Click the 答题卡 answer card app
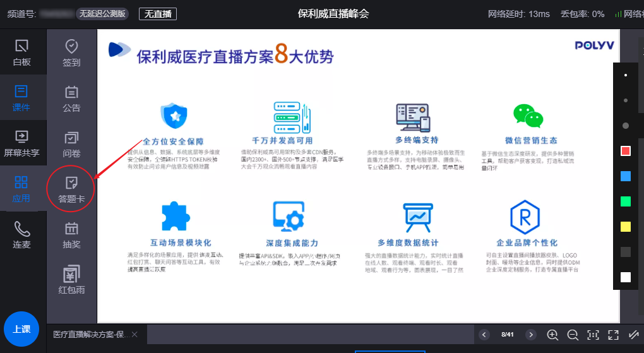 point(71,189)
